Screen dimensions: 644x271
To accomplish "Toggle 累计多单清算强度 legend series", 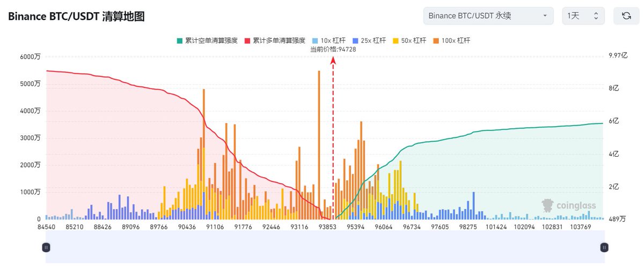I will pyautogui.click(x=275, y=40).
